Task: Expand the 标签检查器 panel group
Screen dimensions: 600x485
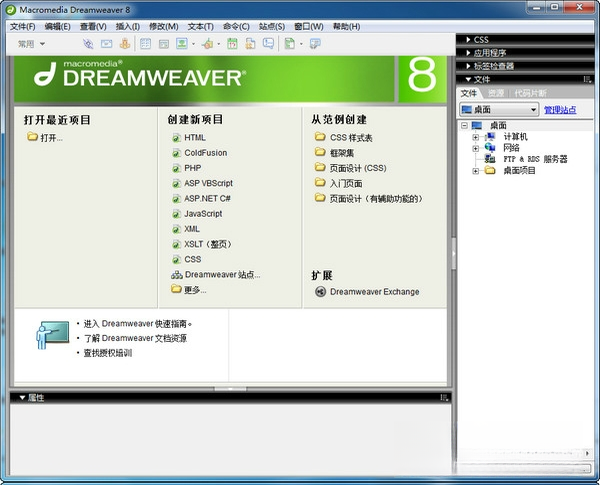Action: 468,66
